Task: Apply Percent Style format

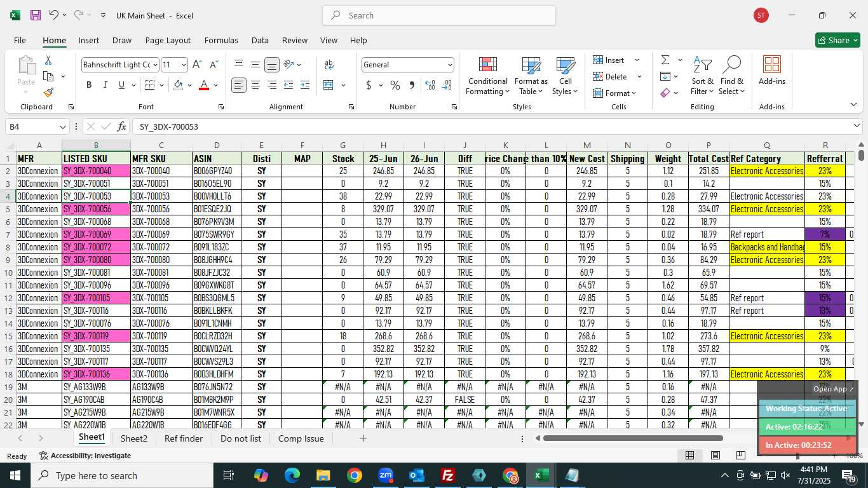Action: pyautogui.click(x=395, y=85)
